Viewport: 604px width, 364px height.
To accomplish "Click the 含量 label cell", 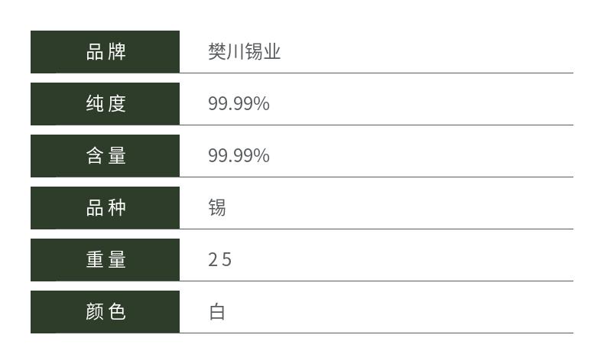I will [x=106, y=155].
